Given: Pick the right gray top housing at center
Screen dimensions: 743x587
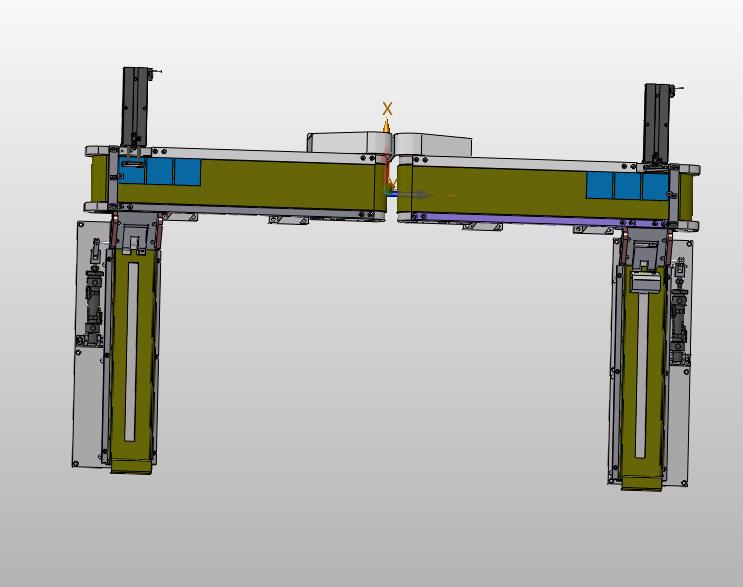Looking at the screenshot, I should click(x=433, y=144).
